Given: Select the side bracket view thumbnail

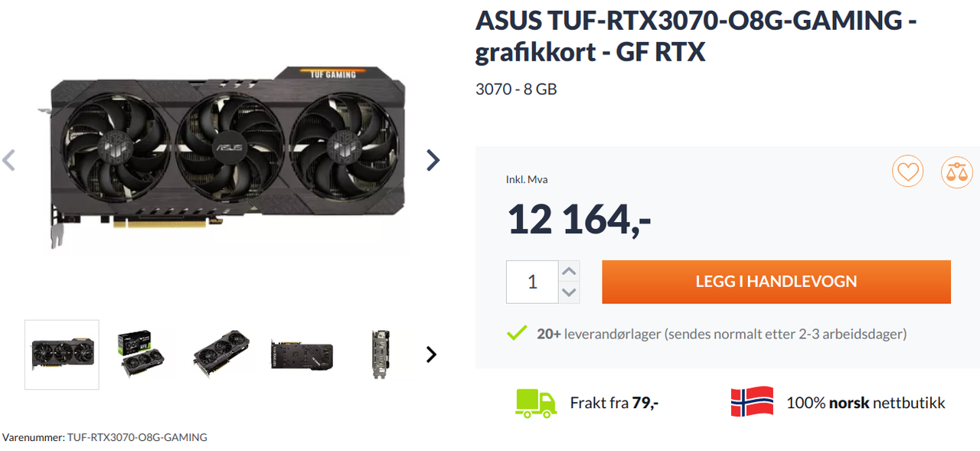Looking at the screenshot, I should tap(381, 355).
